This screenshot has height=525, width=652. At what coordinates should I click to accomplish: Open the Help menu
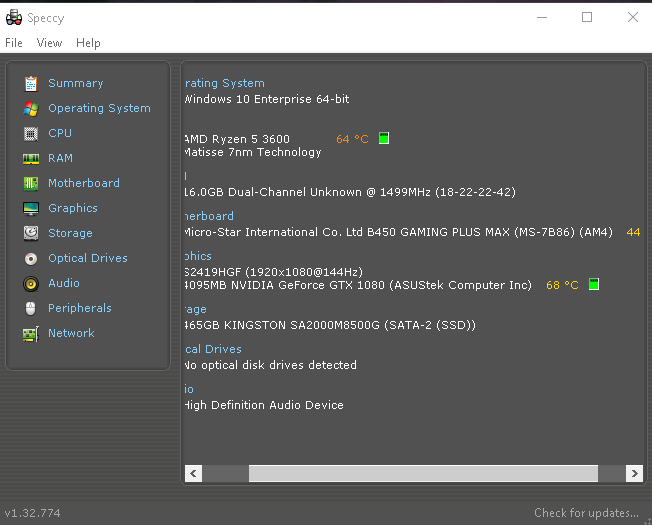[x=88, y=43]
